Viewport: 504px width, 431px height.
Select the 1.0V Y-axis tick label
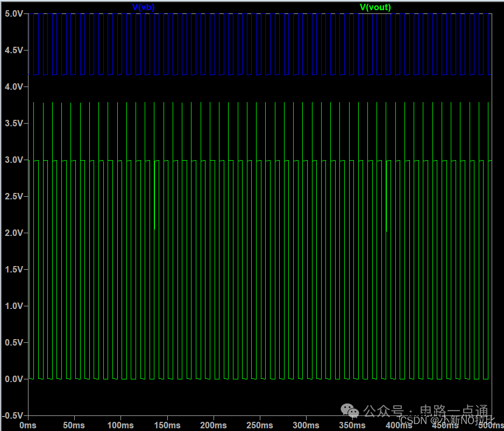13,306
